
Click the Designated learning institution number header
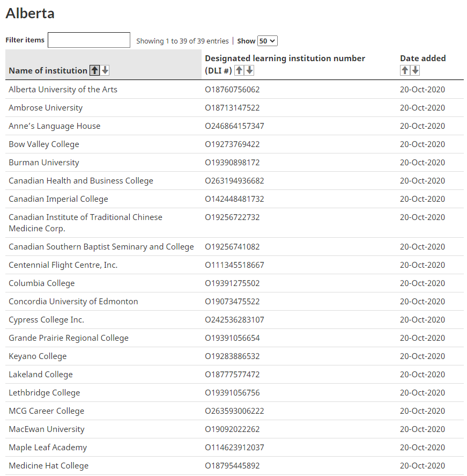285,58
